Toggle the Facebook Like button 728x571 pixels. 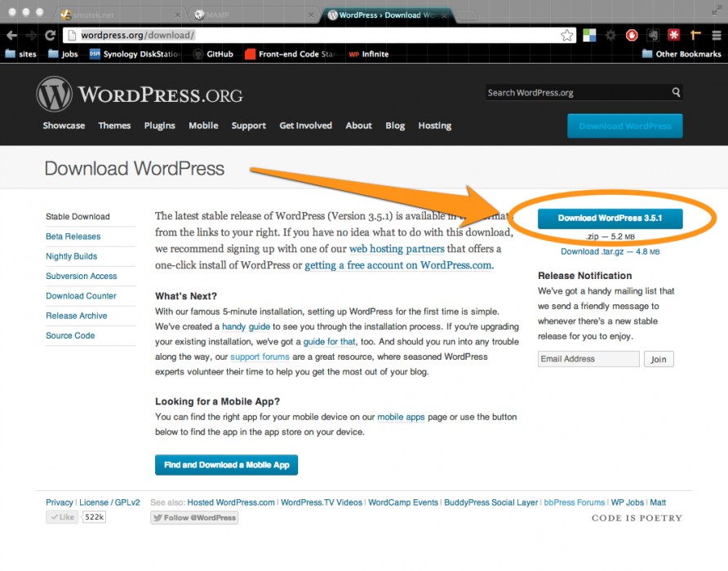click(62, 516)
